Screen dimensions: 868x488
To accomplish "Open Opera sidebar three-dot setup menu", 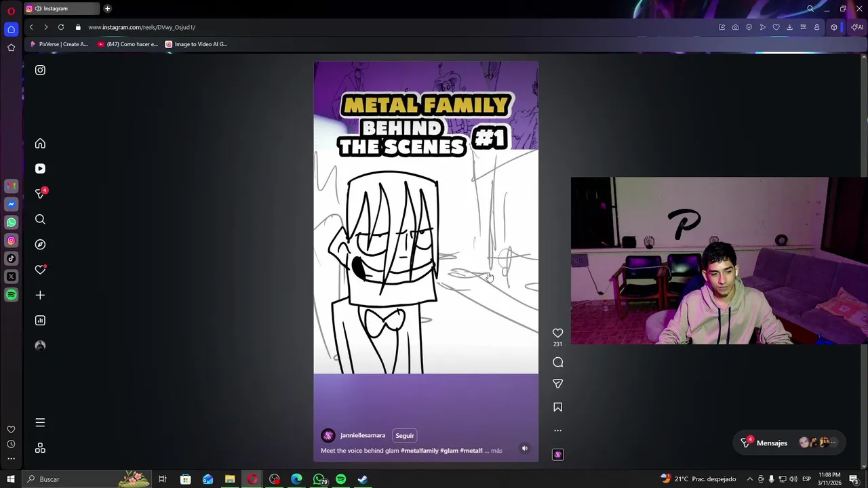I will pos(11,459).
